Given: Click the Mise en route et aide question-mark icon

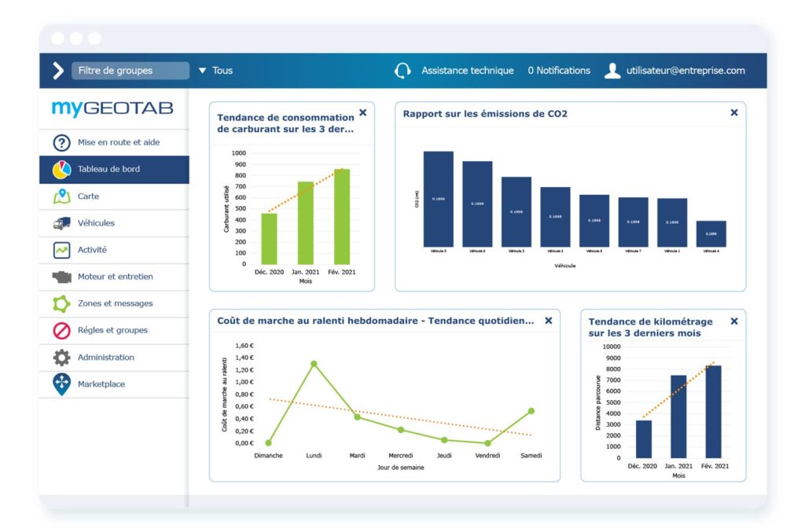Looking at the screenshot, I should [x=61, y=143].
